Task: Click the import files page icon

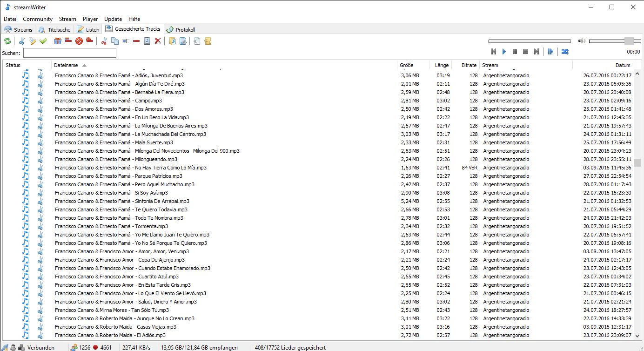Action: tap(197, 41)
